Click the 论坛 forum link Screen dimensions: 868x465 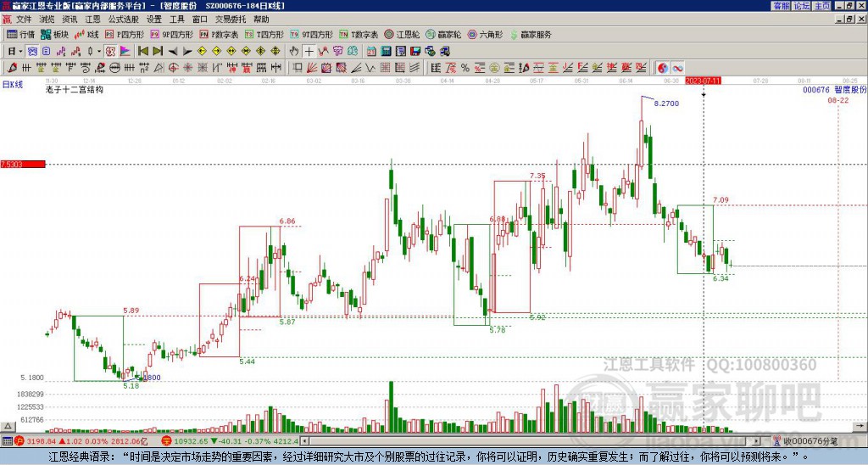click(801, 6)
